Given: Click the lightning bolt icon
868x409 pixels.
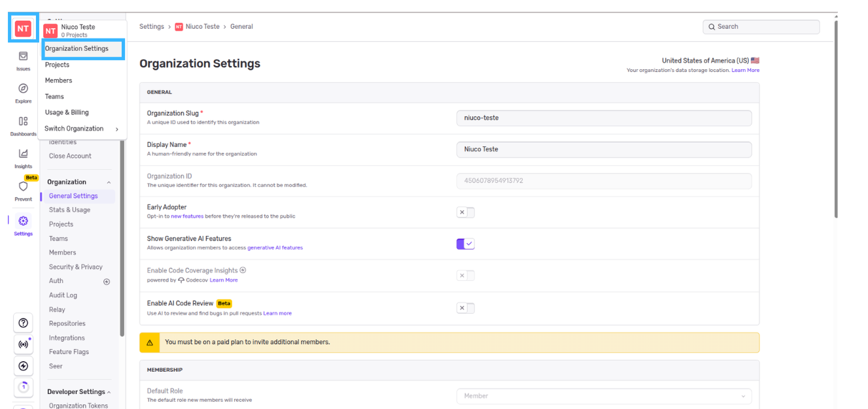Looking at the screenshot, I should (x=24, y=366).
